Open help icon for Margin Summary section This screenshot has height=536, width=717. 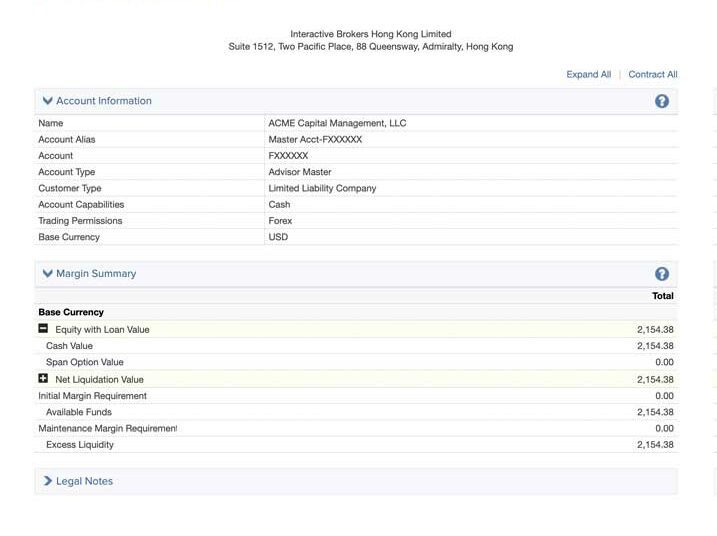661,274
